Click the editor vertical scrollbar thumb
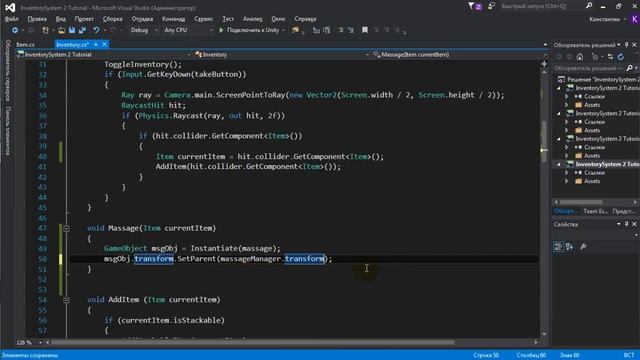The image size is (640, 360). coord(544,141)
